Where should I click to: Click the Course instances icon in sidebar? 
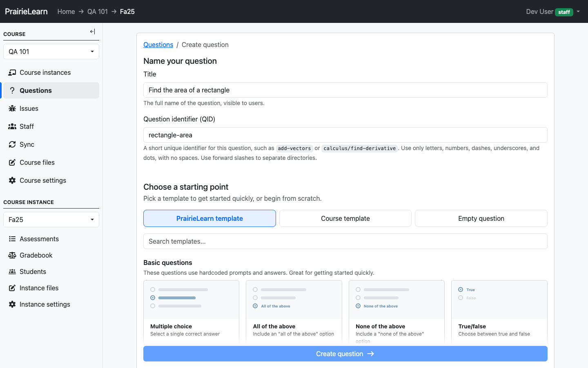12,72
